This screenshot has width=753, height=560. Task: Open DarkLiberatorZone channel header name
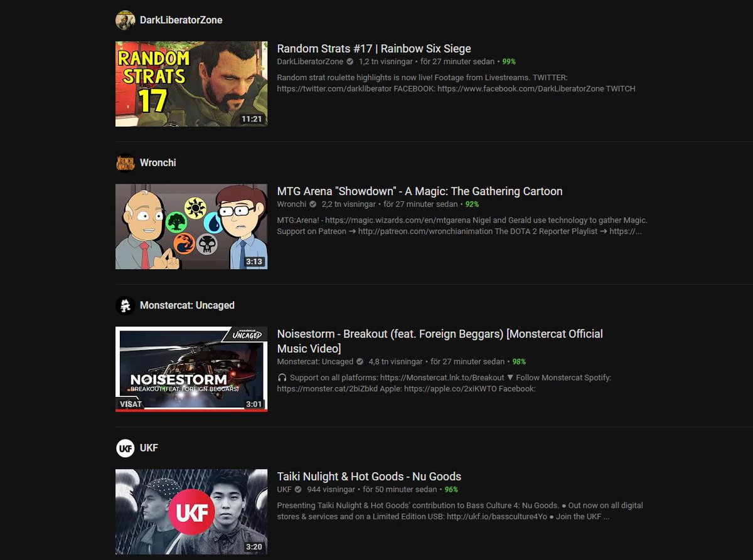181,20
